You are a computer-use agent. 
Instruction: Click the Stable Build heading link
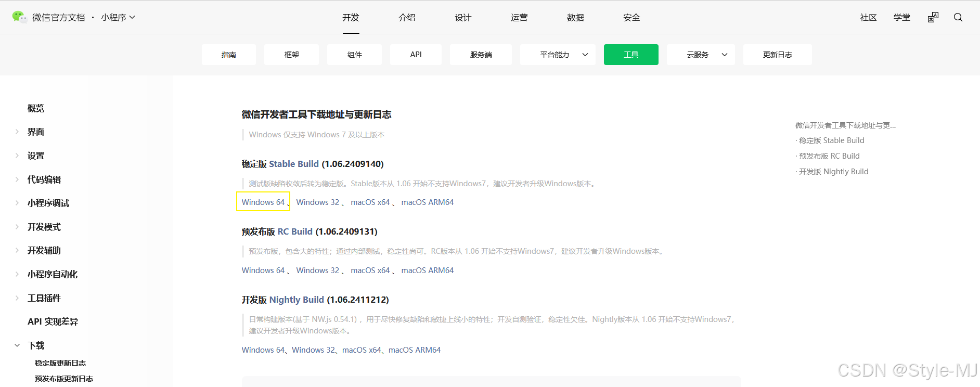pos(294,164)
